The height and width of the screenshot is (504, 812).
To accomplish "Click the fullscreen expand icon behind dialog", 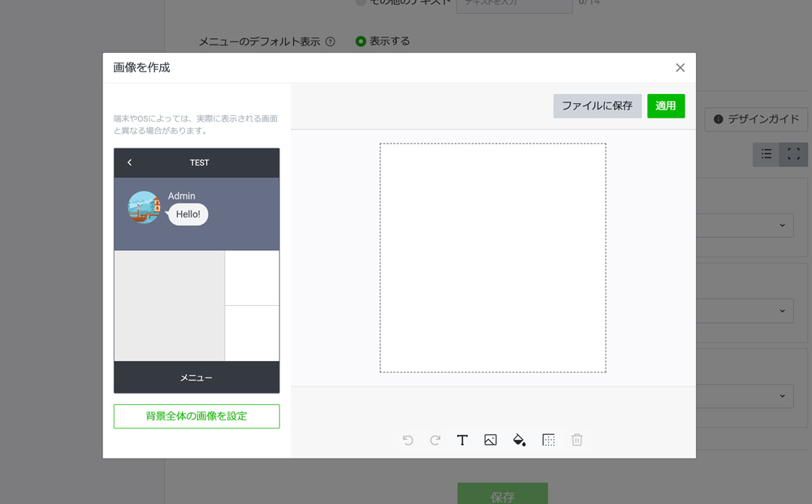I will click(x=793, y=154).
